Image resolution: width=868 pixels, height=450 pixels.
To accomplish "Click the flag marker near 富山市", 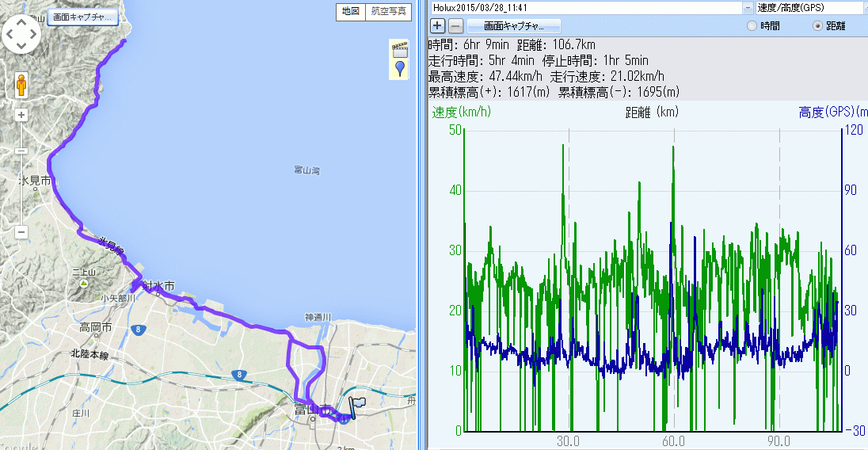I will click(x=356, y=406).
